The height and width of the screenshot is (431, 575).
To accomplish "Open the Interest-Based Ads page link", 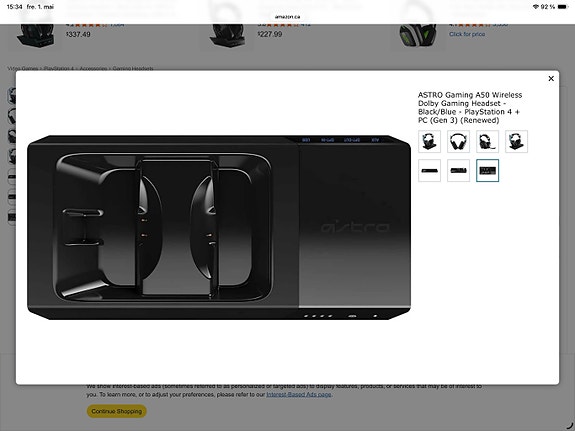I will coord(299,395).
